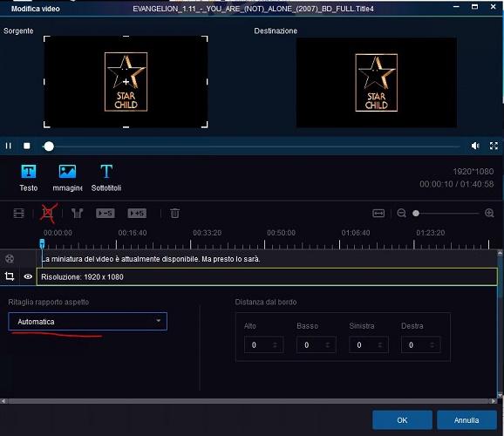Pause the video playback
504x436 pixels.
(9, 146)
